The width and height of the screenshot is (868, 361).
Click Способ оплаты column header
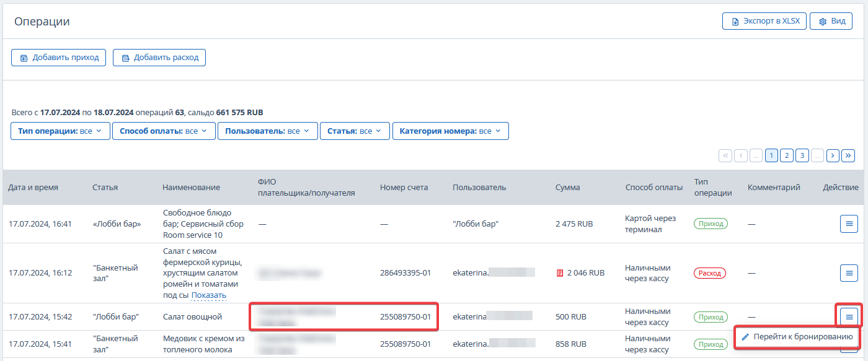pos(654,187)
